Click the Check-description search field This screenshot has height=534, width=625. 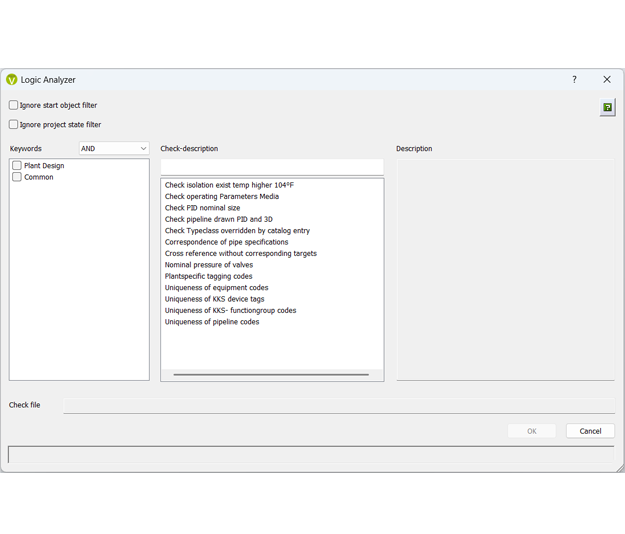[271, 167]
